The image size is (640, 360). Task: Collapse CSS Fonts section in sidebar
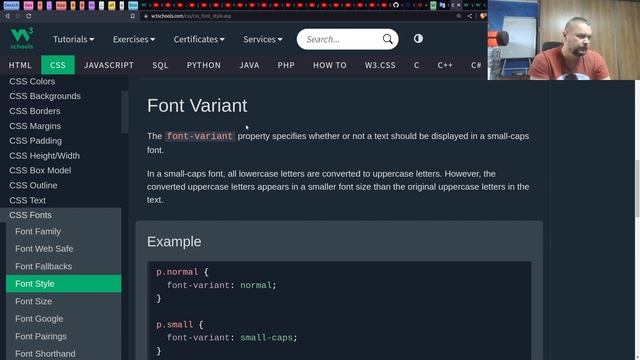click(60, 215)
